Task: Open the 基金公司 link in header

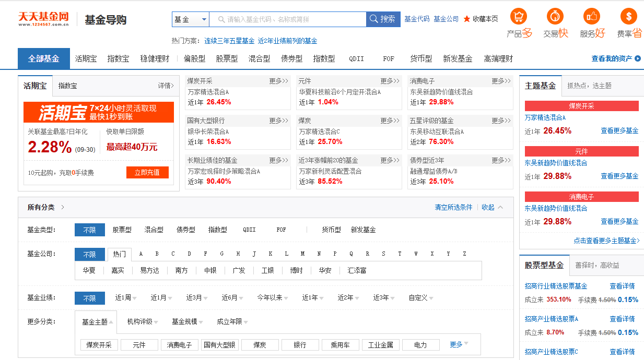Action: (x=446, y=19)
